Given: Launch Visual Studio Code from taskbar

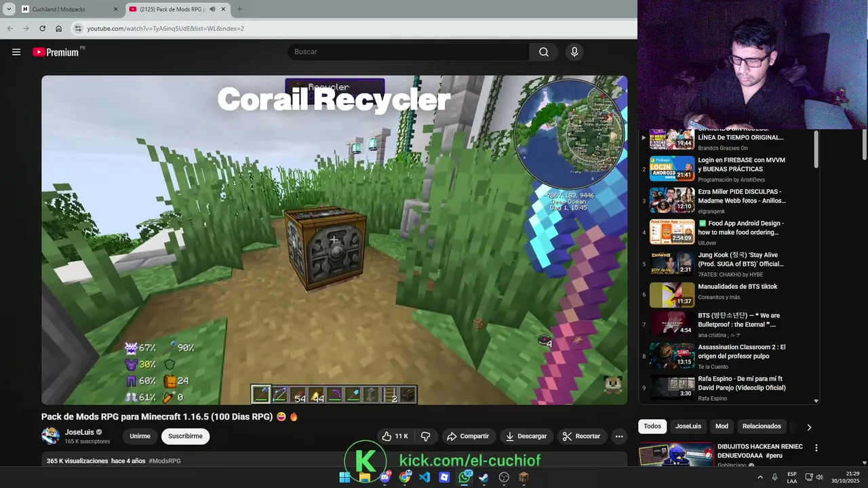Looking at the screenshot, I should click(x=425, y=477).
